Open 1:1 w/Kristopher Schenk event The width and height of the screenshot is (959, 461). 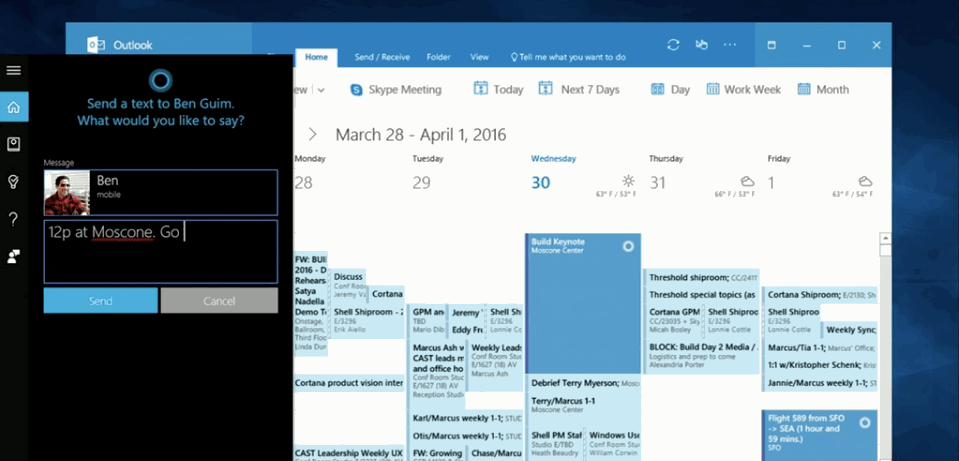tap(820, 365)
